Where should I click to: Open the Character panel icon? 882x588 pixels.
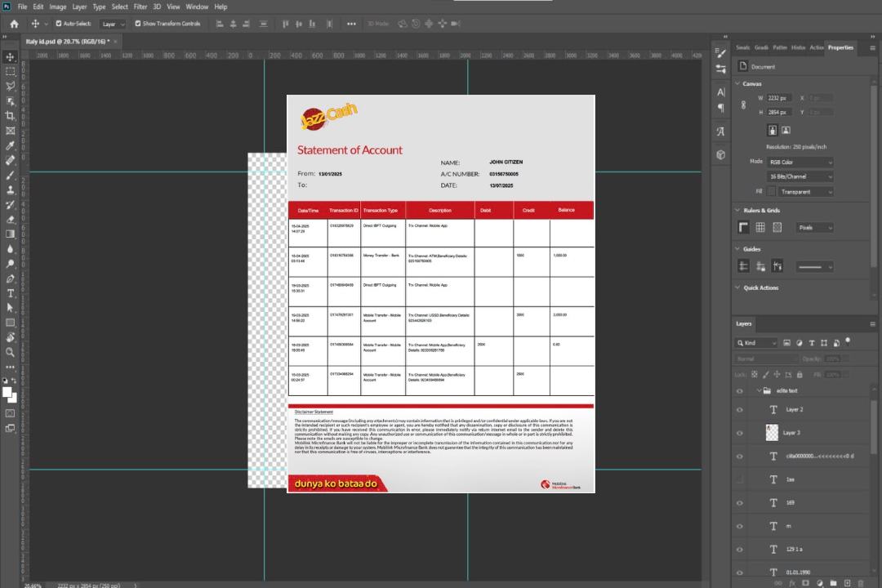tap(721, 91)
